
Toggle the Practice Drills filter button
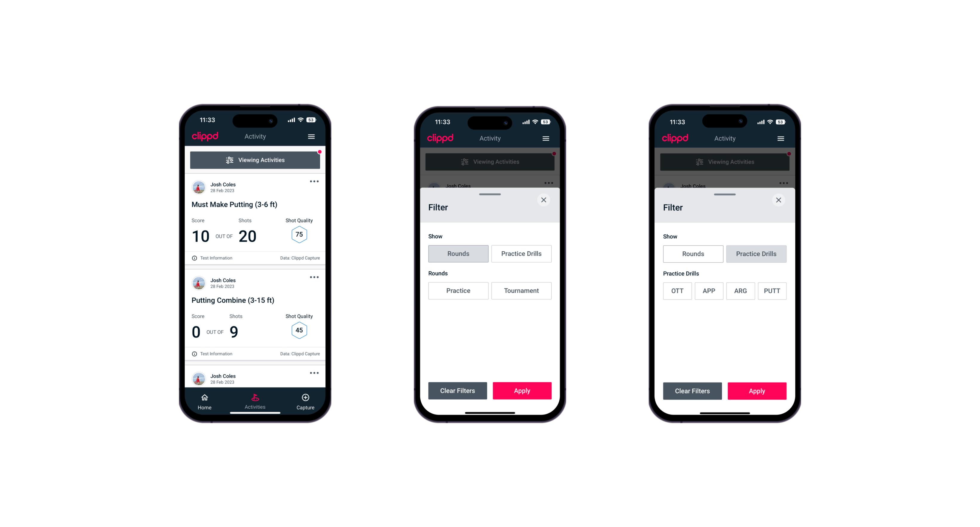click(x=521, y=253)
